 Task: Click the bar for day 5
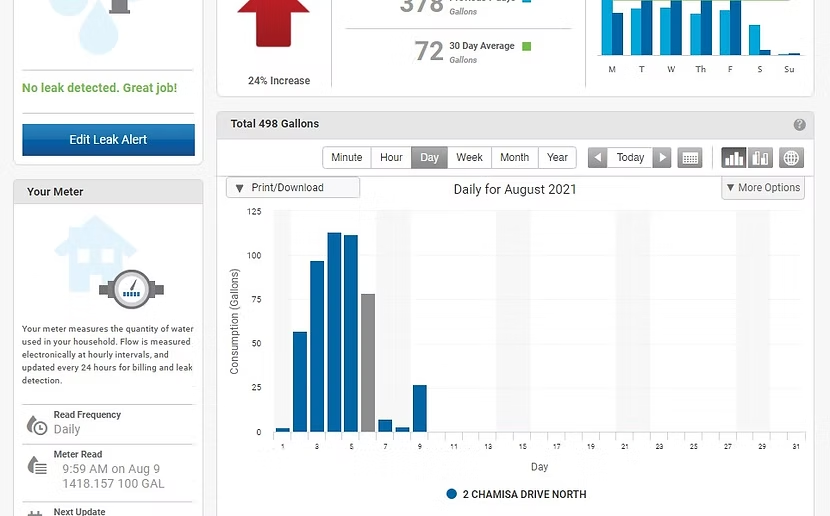[351, 333]
